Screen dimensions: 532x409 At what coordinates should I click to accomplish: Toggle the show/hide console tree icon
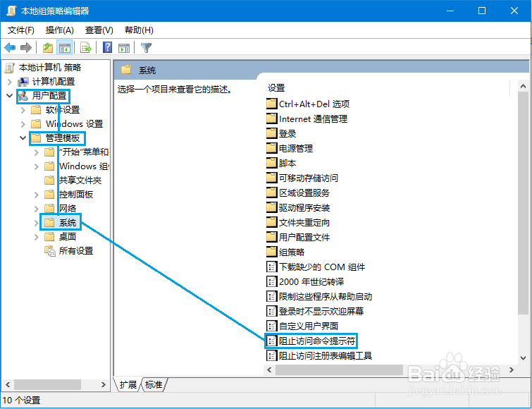click(64, 47)
